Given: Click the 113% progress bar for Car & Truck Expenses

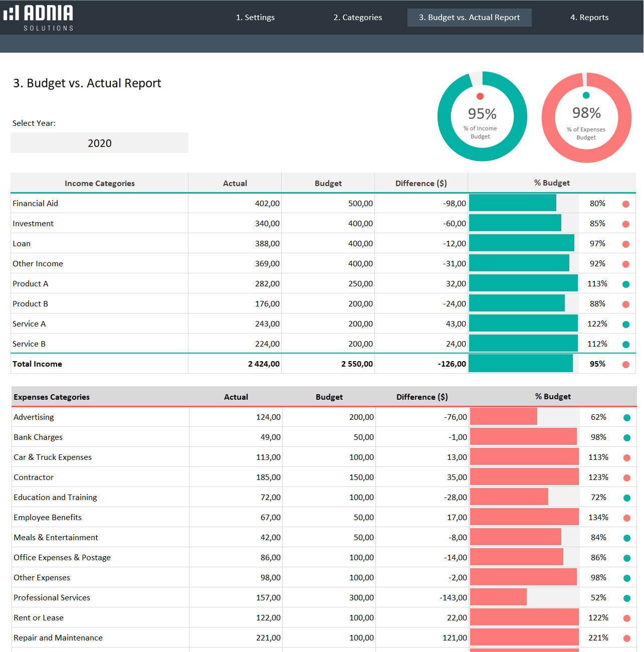Looking at the screenshot, I should coord(524,457).
